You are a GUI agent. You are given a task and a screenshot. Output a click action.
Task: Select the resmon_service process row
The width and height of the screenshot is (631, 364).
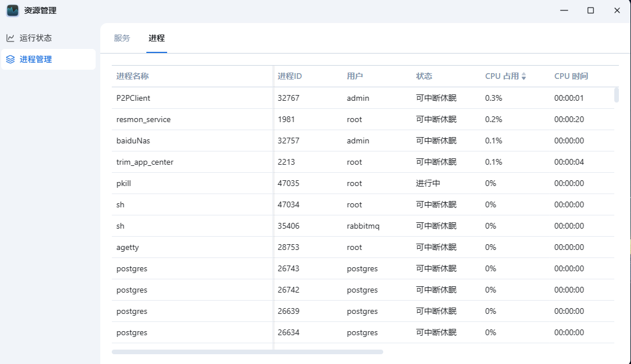pos(363,119)
